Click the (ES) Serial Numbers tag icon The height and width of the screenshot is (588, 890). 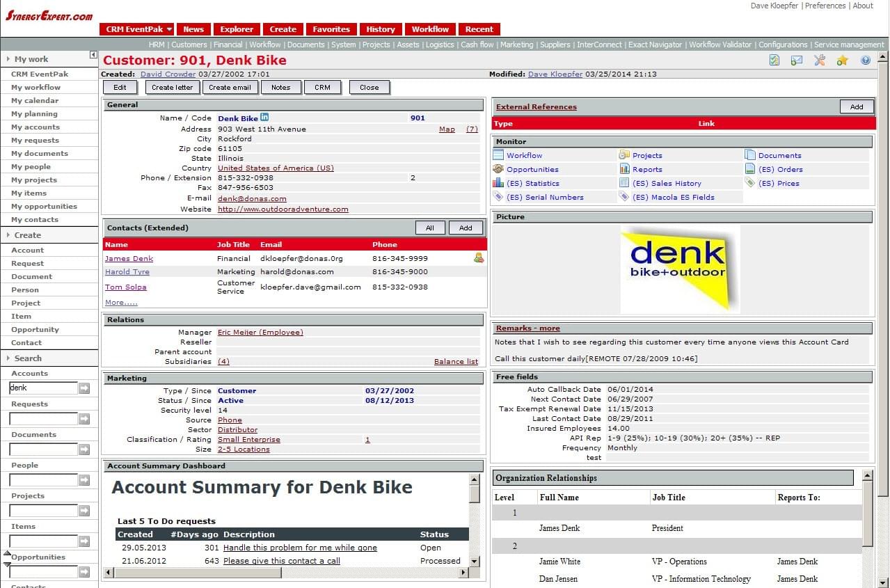coord(498,197)
